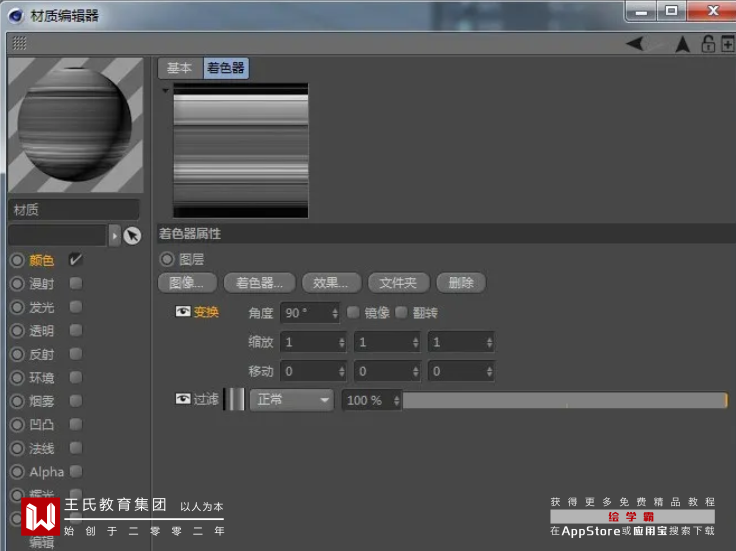Click the 删除 button
Viewport: 736px width, 551px height.
tap(461, 283)
